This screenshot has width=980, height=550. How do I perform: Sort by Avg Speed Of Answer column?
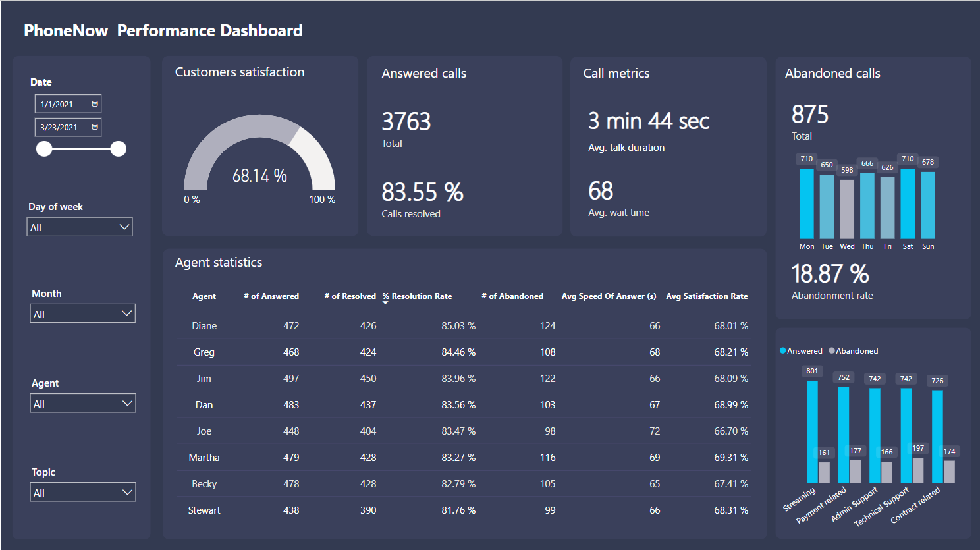(x=609, y=296)
